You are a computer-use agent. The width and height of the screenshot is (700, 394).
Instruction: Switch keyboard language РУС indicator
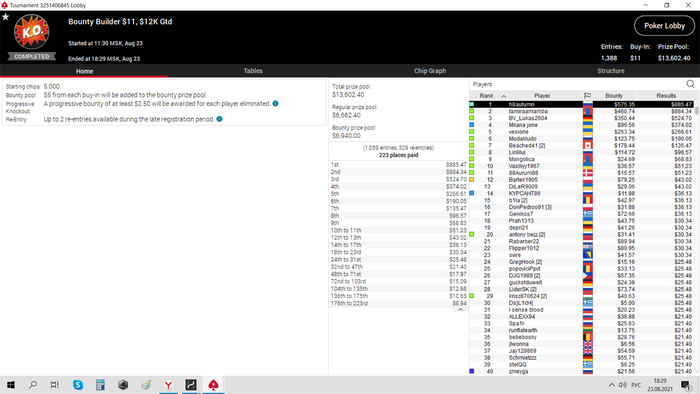point(636,385)
